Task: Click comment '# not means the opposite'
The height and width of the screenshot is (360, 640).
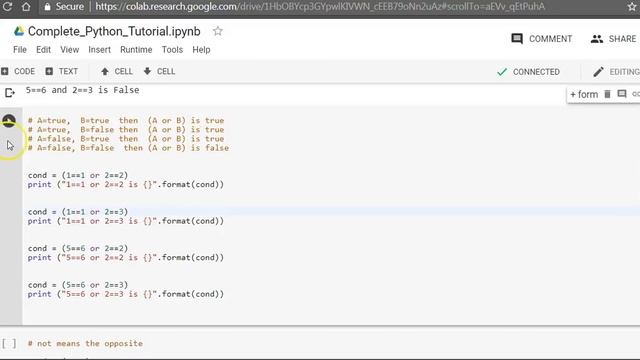Action: (85, 344)
